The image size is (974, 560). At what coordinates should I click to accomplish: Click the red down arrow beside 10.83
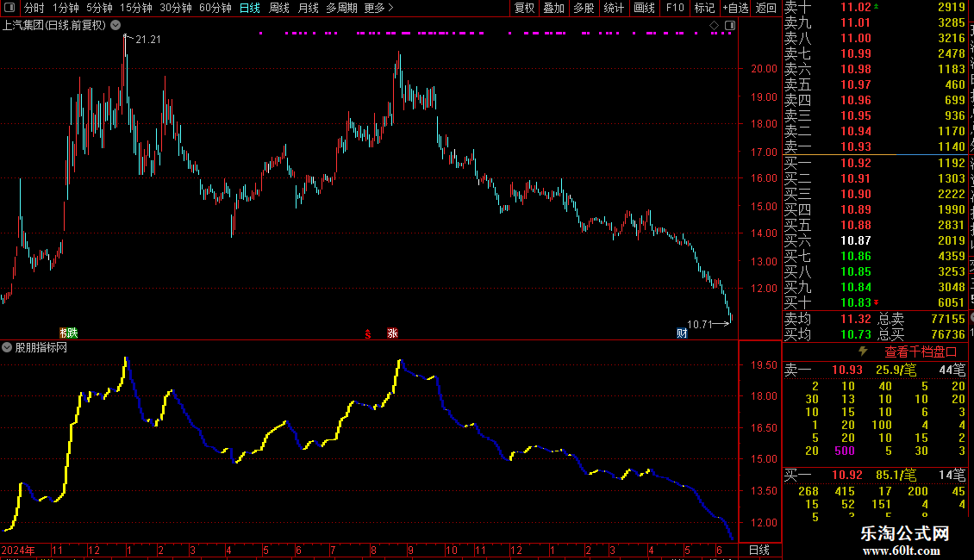point(876,302)
